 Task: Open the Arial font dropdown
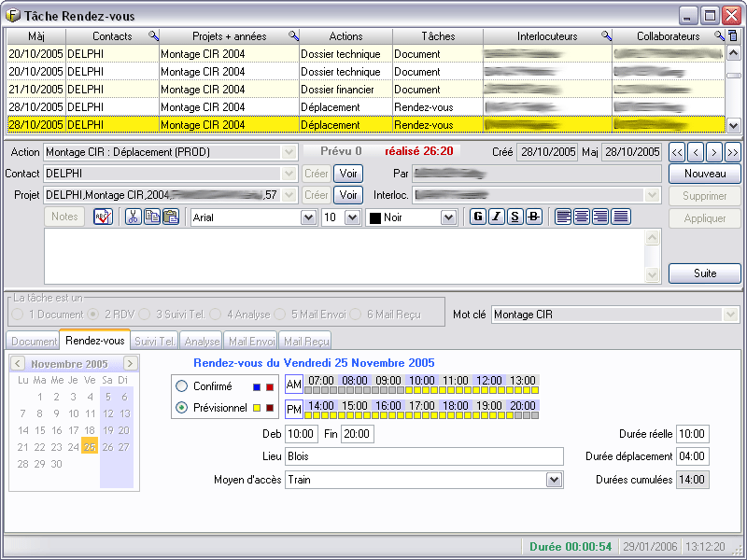coord(308,217)
